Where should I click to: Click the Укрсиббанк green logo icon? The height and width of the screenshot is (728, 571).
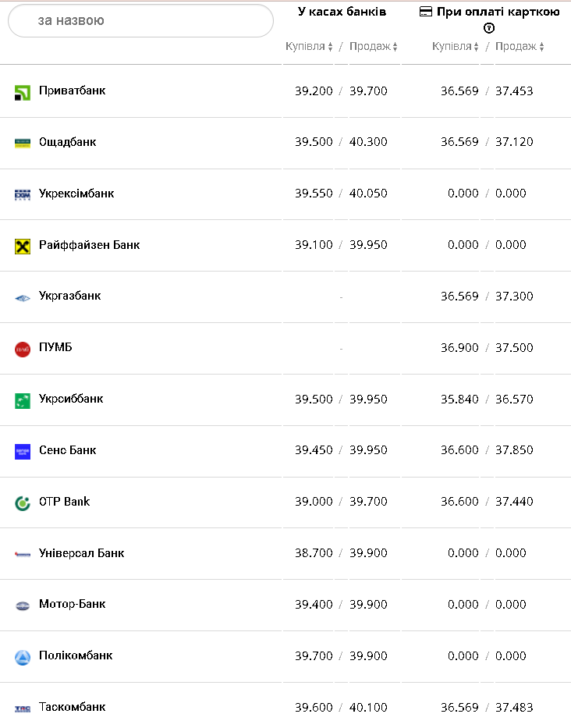[x=22, y=400]
